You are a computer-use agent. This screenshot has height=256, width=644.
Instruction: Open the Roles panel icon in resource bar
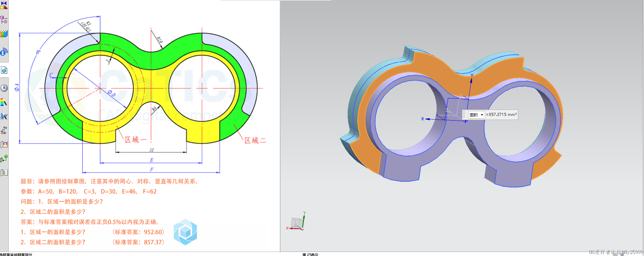pyautogui.click(x=4, y=144)
